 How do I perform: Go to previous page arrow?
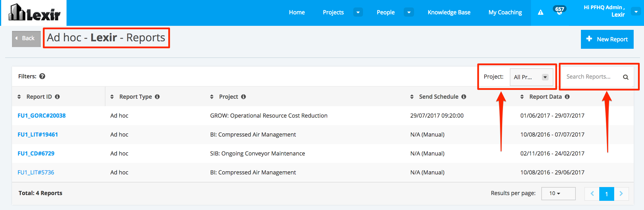[x=592, y=194]
